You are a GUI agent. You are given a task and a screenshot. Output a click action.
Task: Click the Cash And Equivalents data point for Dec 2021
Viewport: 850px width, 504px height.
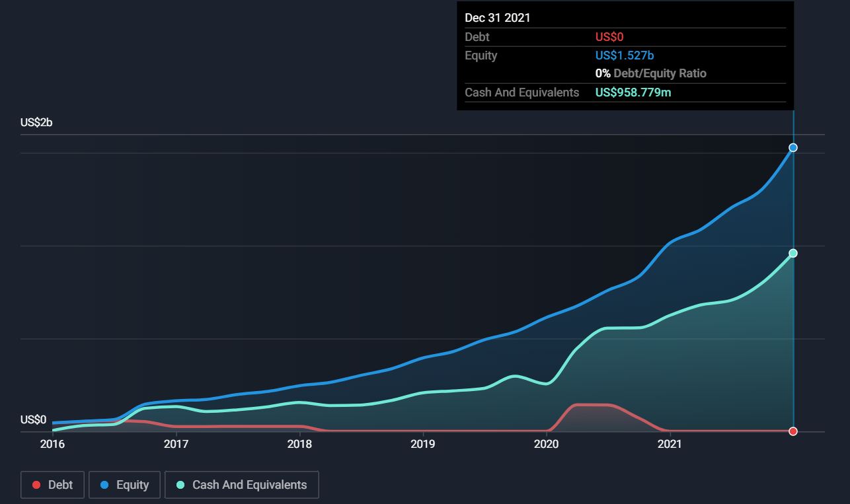point(793,253)
